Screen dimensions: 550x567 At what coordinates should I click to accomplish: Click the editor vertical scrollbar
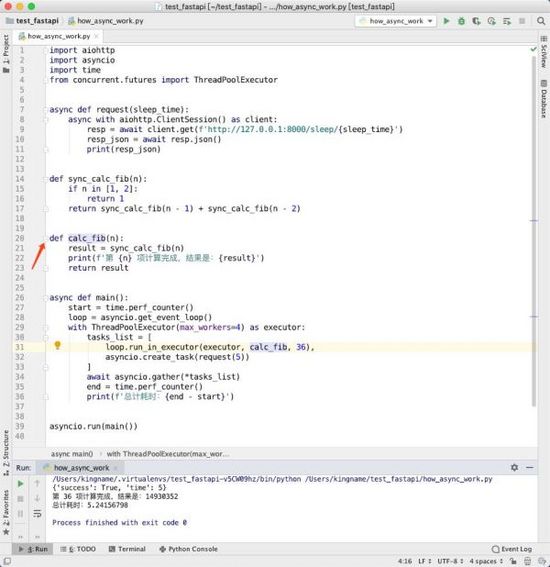pyautogui.click(x=534, y=231)
